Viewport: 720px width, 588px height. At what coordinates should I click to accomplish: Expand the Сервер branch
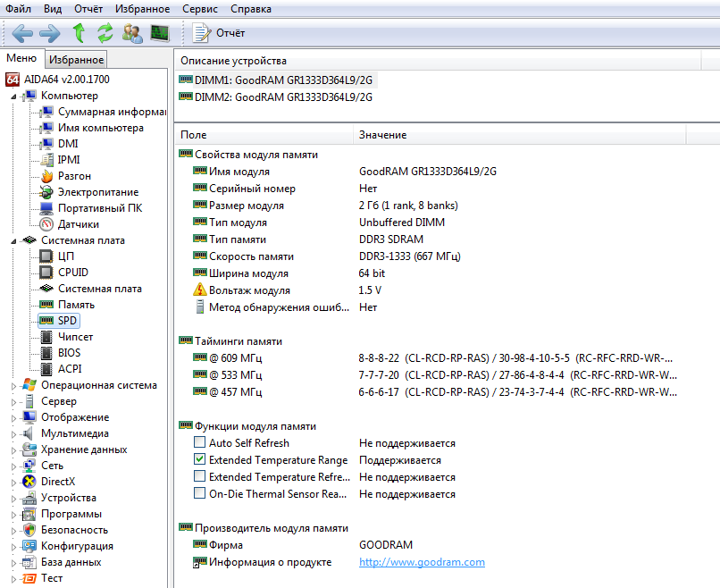click(13, 402)
